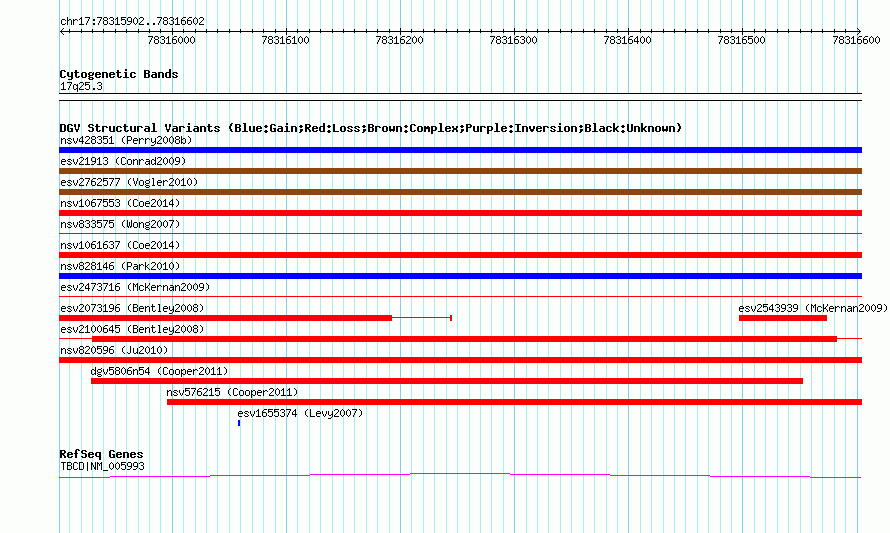Select the thick red bar under esv2073196
Image resolution: width=890 pixels, height=533 pixels.
(x=225, y=318)
